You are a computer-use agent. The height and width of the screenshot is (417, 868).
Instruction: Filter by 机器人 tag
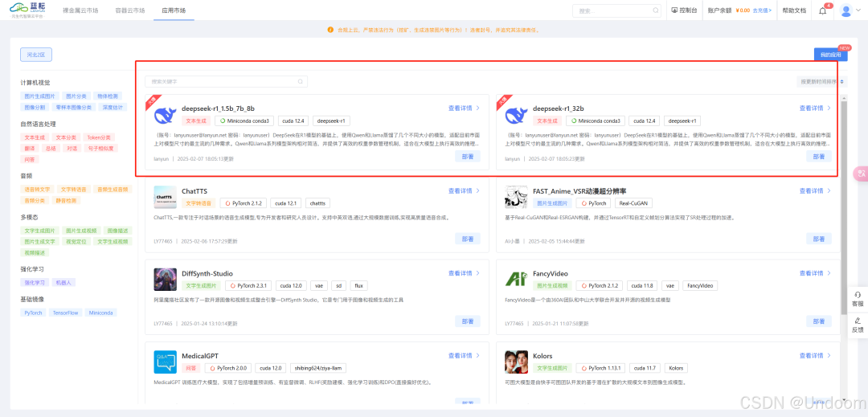pyautogui.click(x=65, y=282)
